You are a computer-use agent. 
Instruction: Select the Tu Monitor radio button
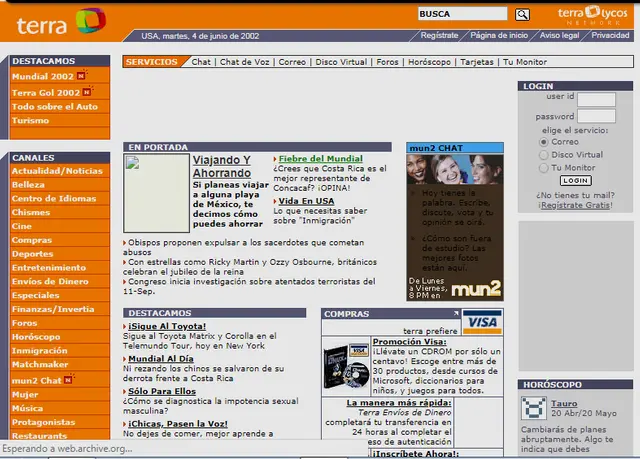(543, 168)
